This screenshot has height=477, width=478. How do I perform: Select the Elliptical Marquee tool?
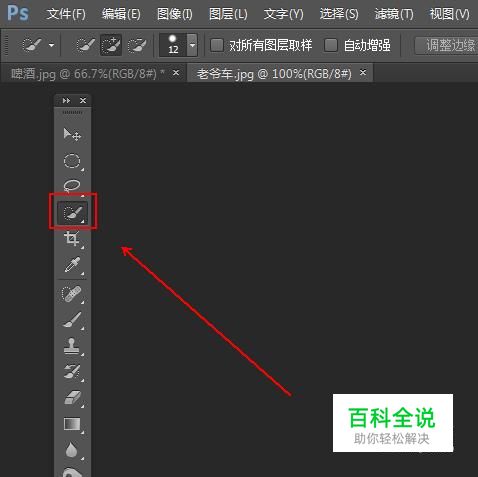tap(72, 161)
